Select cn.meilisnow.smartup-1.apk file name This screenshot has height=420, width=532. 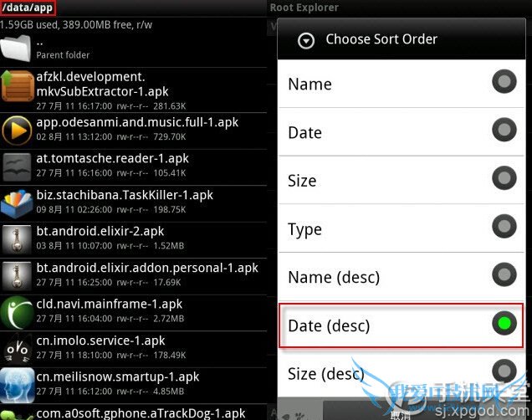tap(118, 377)
